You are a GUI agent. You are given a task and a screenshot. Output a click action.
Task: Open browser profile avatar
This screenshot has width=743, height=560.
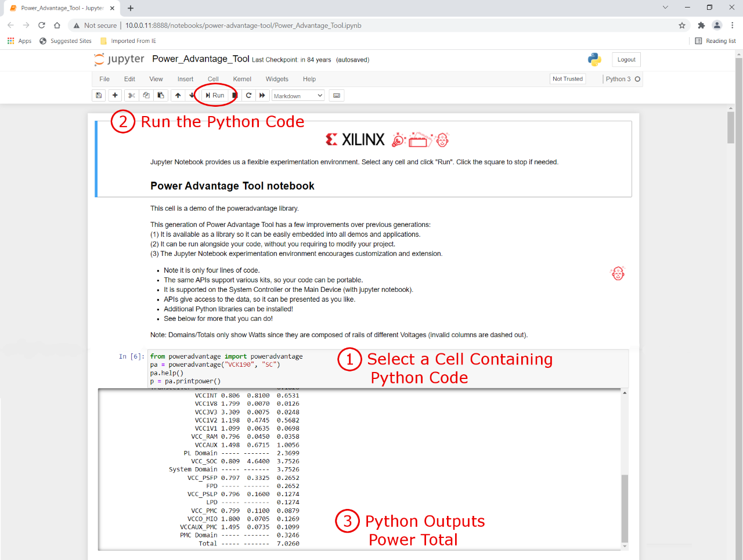pyautogui.click(x=717, y=26)
